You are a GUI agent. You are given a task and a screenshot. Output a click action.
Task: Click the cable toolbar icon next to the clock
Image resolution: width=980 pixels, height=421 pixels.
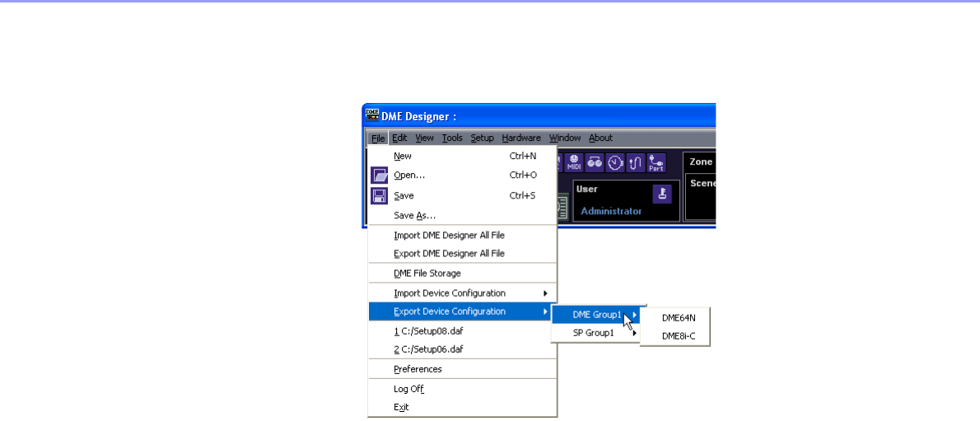(x=636, y=162)
